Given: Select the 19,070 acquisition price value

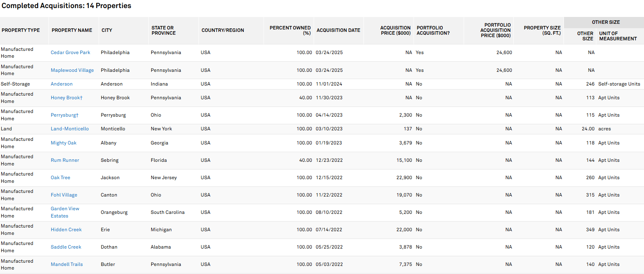Looking at the screenshot, I should [x=404, y=195].
